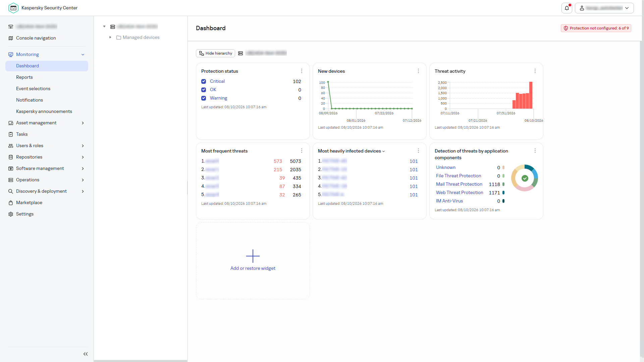Click the plus icon to add widget
644x362 pixels.
(x=253, y=256)
